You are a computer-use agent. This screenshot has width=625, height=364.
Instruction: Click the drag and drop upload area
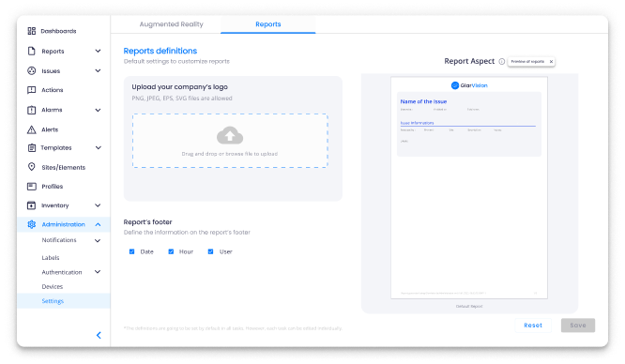[230, 141]
